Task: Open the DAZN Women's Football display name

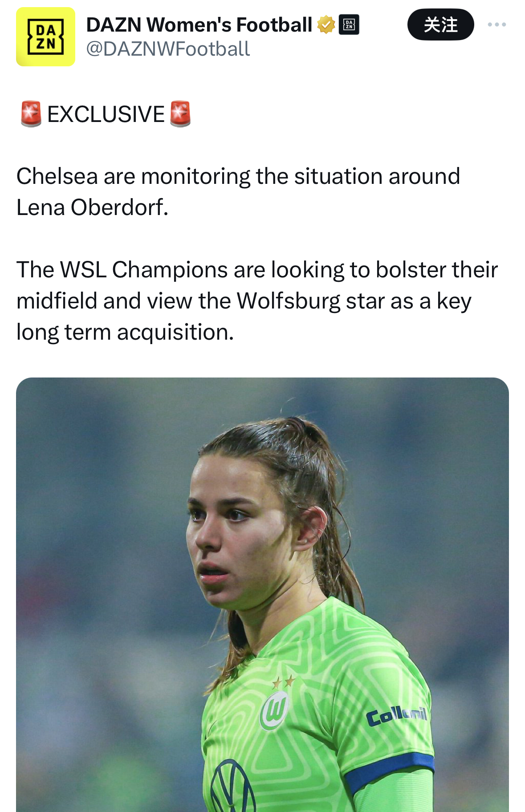Action: coord(199,25)
